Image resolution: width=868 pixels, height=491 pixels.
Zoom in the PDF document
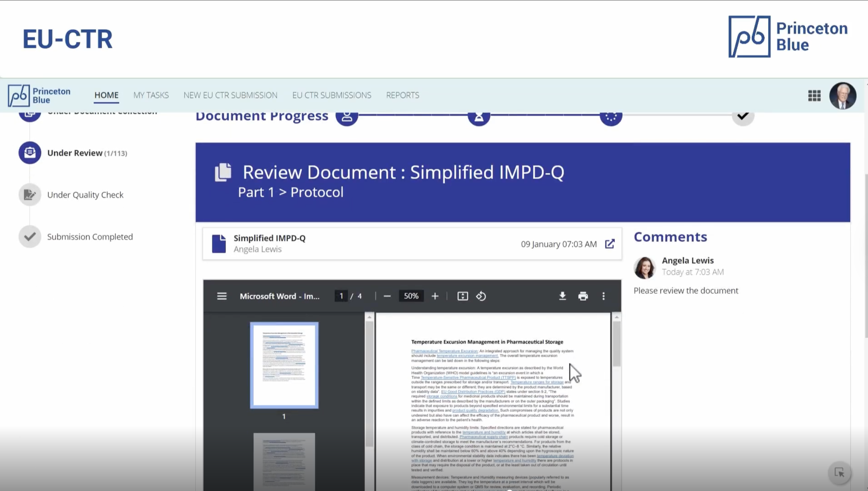pos(435,296)
